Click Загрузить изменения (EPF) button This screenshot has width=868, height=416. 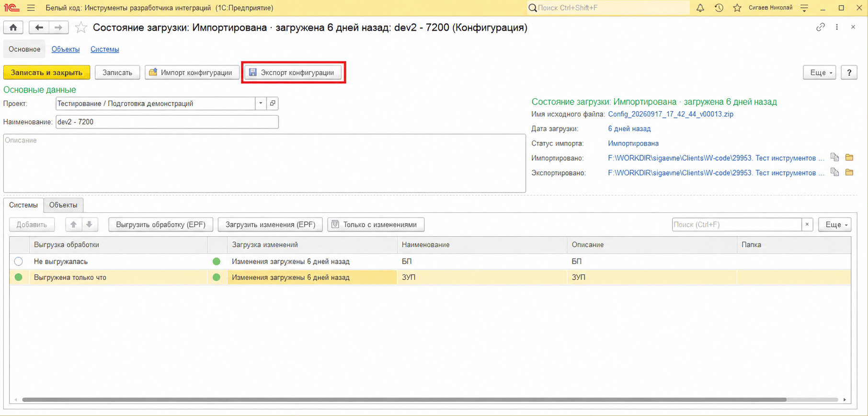[x=270, y=224]
